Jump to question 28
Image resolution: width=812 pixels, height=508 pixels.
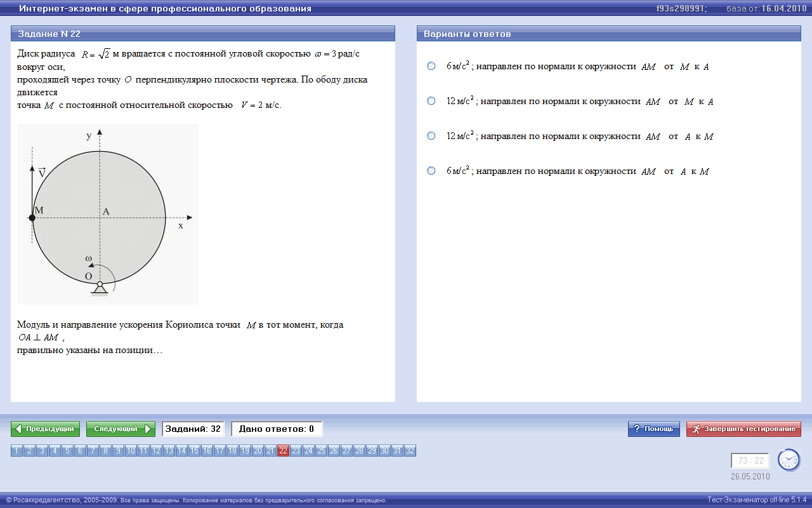pos(360,451)
